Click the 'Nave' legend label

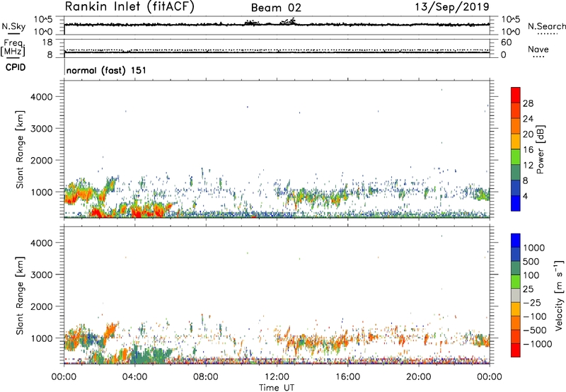click(538, 50)
